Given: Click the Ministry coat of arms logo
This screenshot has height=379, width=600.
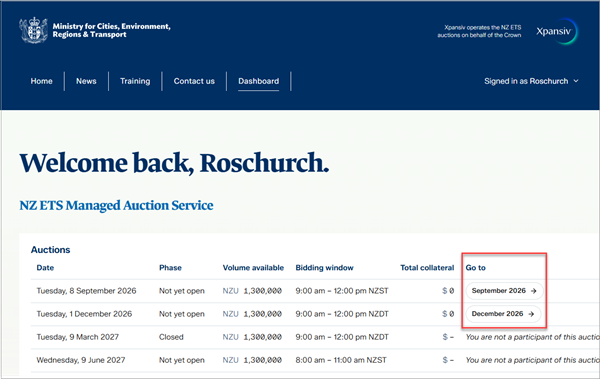Looking at the screenshot, I should click(34, 30).
